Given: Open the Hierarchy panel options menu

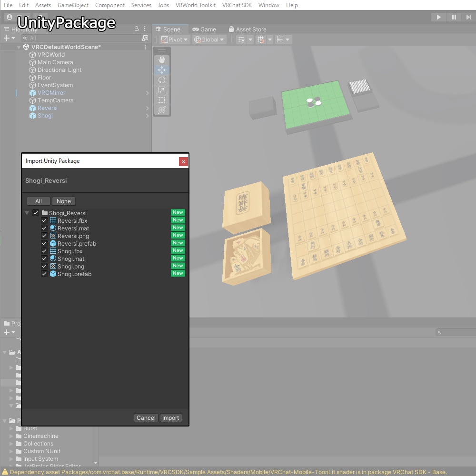Looking at the screenshot, I should pyautogui.click(x=145, y=29).
